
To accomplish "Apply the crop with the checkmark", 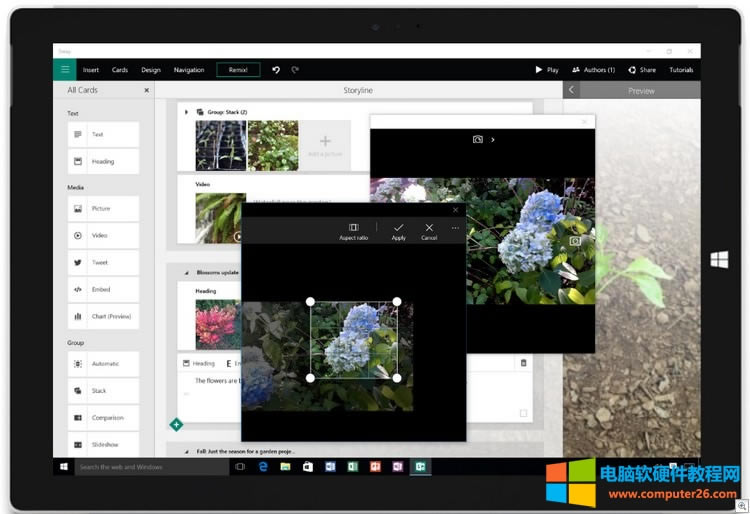I will click(398, 228).
